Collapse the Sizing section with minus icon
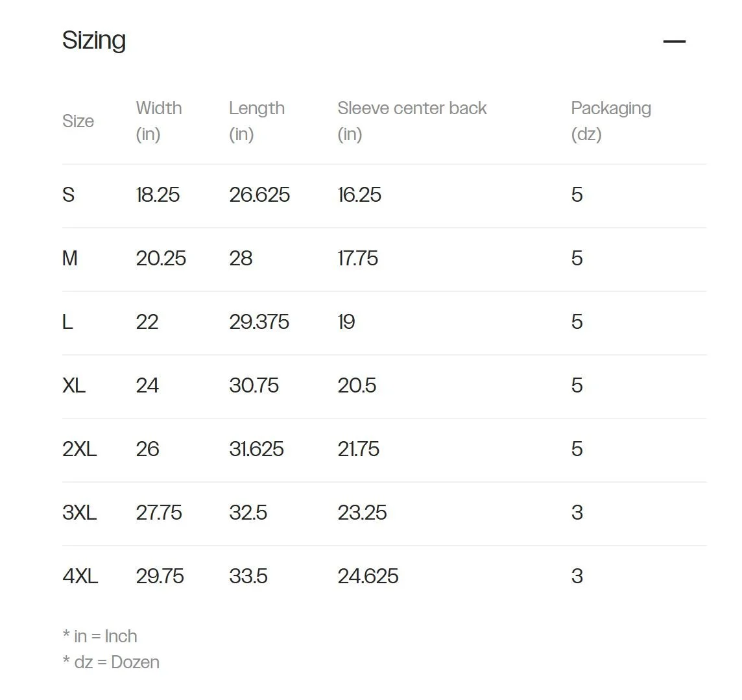 (674, 42)
